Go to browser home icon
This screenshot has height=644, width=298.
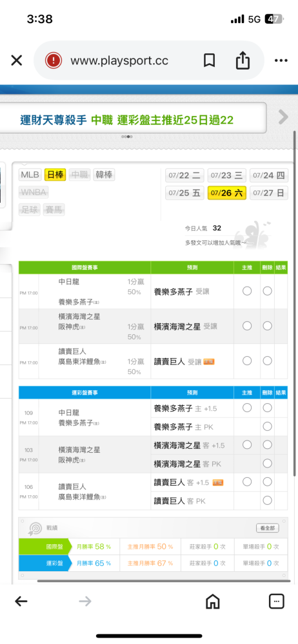point(212,601)
